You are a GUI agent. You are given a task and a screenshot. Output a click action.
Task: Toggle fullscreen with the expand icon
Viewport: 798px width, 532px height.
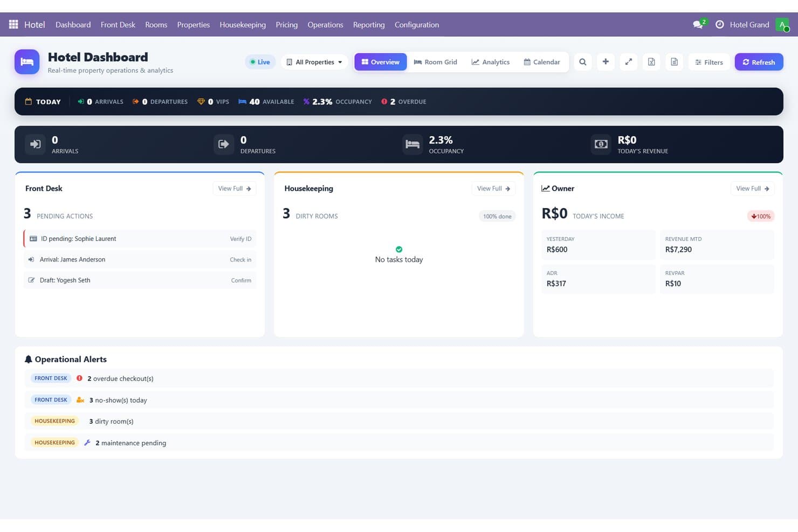[x=629, y=62]
